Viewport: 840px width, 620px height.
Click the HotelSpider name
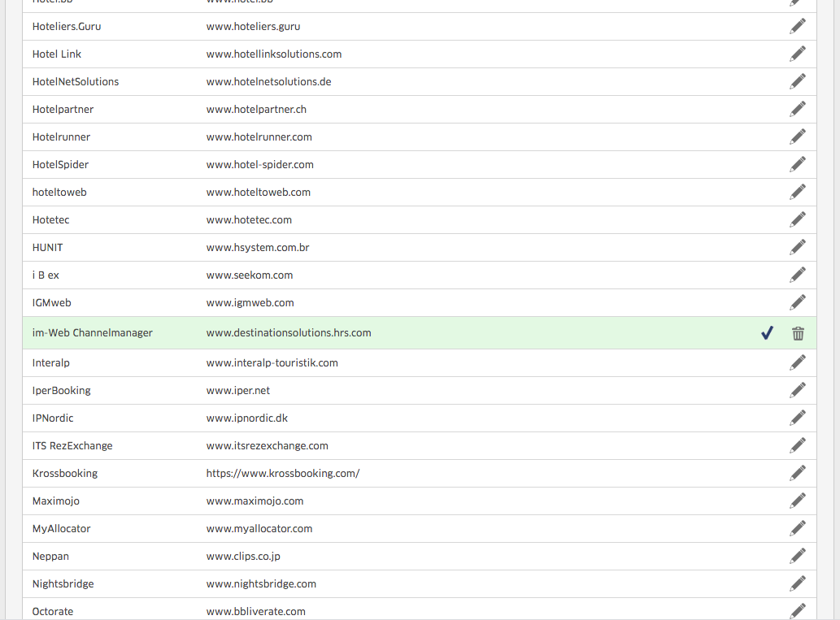click(x=60, y=165)
